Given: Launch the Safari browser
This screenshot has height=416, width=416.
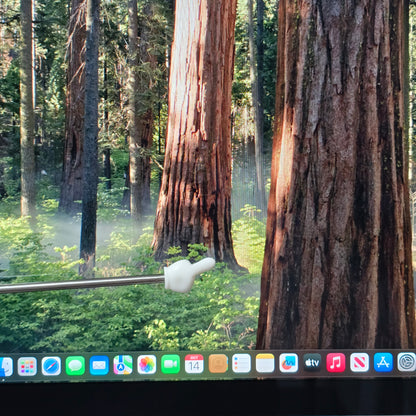Looking at the screenshot, I should [51, 366].
